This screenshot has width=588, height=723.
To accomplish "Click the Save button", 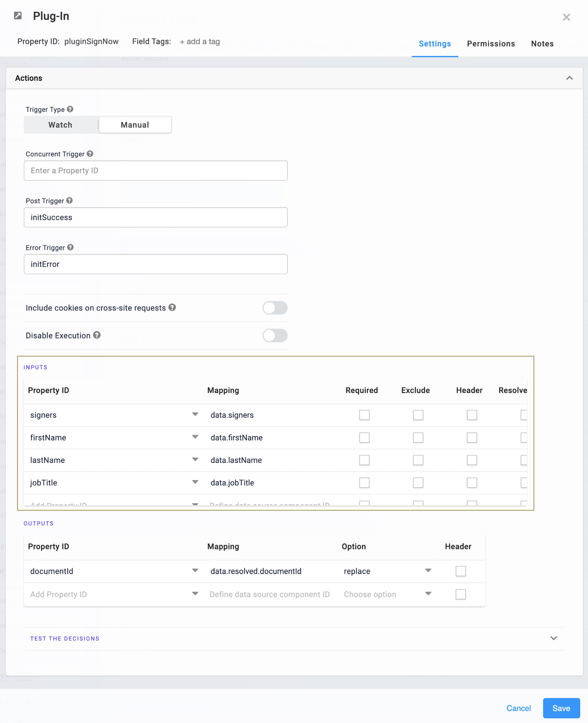I will click(561, 708).
